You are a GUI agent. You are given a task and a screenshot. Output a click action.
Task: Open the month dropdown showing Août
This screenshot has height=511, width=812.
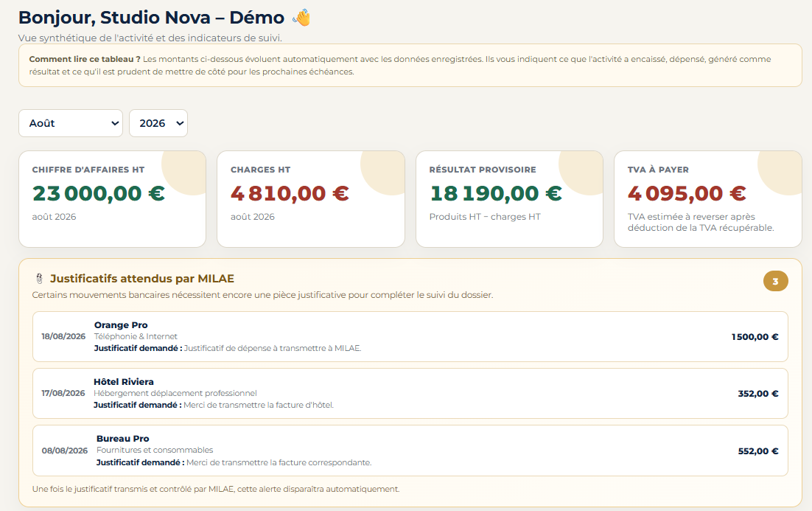tap(71, 123)
